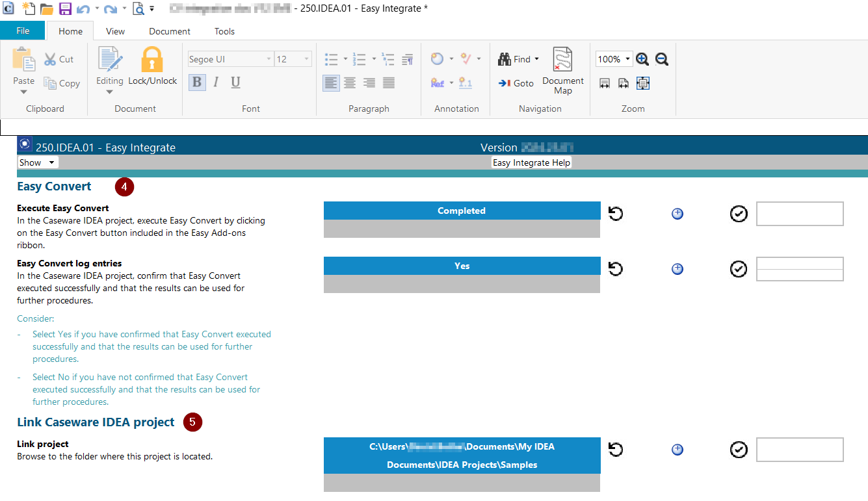Expand the Show dropdown
Image resolution: width=868 pixels, height=501 pixels.
coord(37,162)
